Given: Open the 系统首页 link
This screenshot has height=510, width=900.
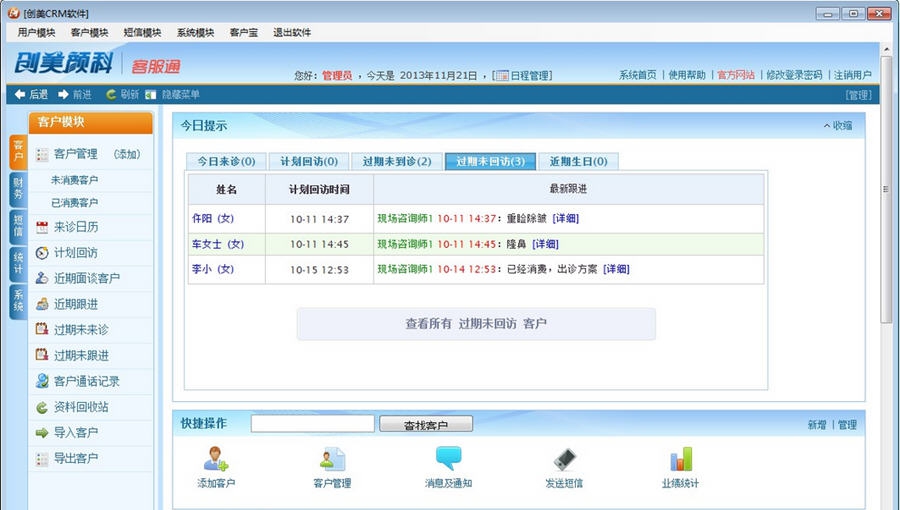Looking at the screenshot, I should (x=638, y=75).
